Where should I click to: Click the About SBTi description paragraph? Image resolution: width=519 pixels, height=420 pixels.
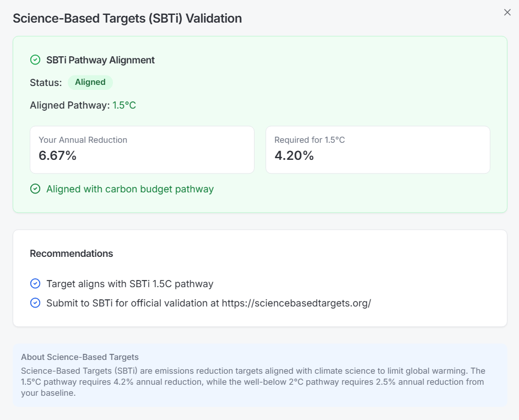coord(253,382)
